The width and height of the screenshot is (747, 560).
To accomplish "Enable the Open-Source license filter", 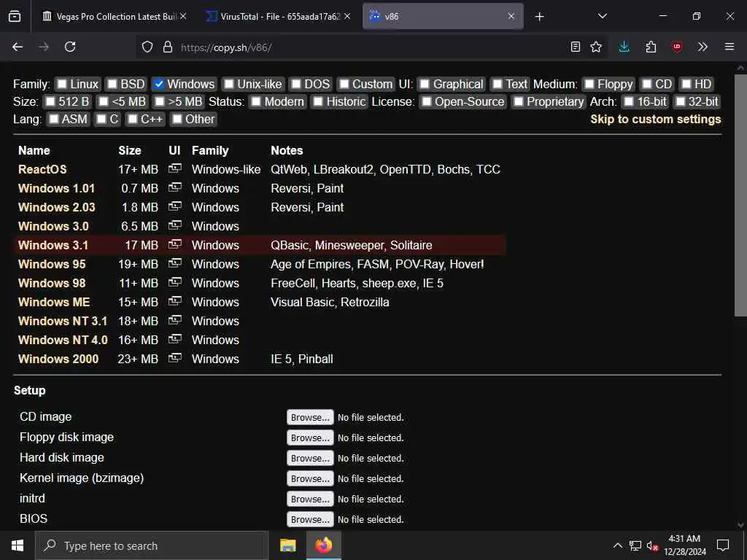I will click(426, 102).
